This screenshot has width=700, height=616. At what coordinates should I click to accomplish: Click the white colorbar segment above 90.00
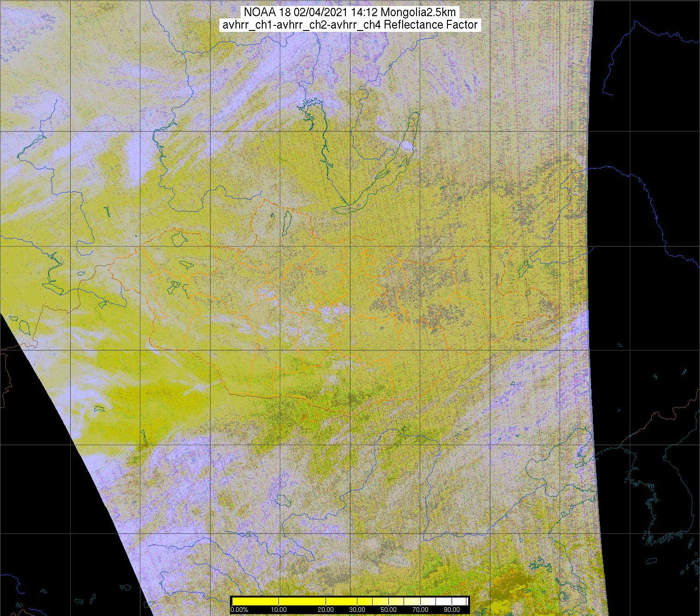tap(459, 601)
